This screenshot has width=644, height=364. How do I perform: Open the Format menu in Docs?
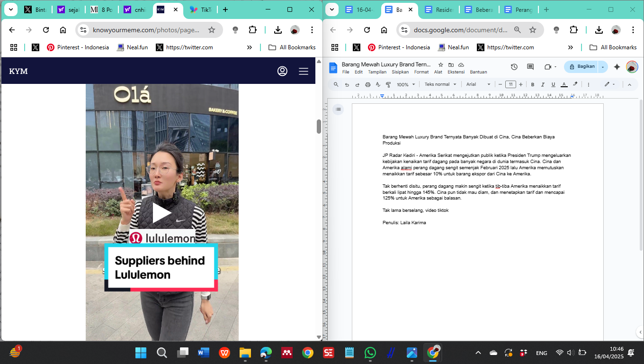pos(421,72)
